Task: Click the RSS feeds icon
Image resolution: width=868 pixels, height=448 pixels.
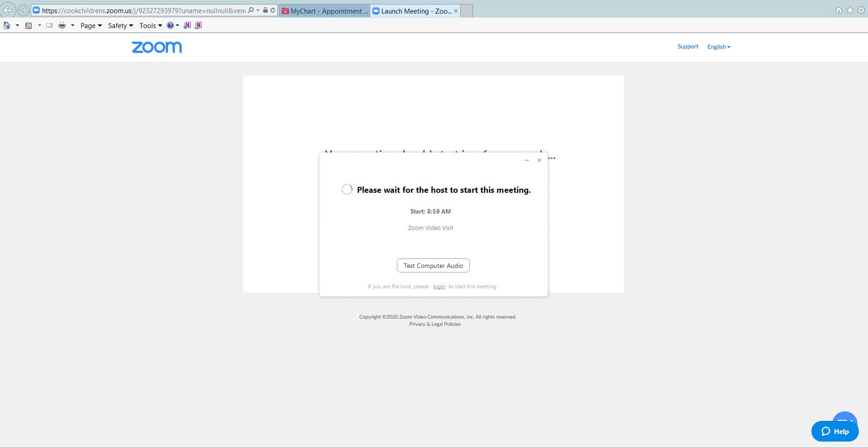Action: pyautogui.click(x=29, y=25)
